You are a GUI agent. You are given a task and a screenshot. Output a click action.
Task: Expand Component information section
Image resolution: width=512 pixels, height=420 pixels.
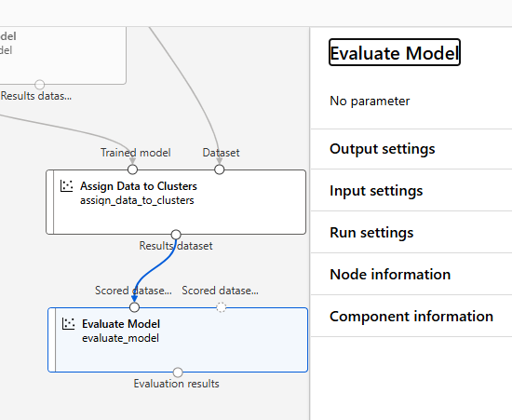411,316
